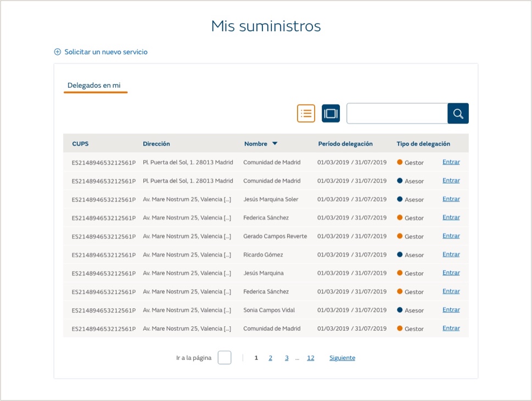Click the Tipo de delegación header
The height and width of the screenshot is (401, 532).
click(x=423, y=143)
